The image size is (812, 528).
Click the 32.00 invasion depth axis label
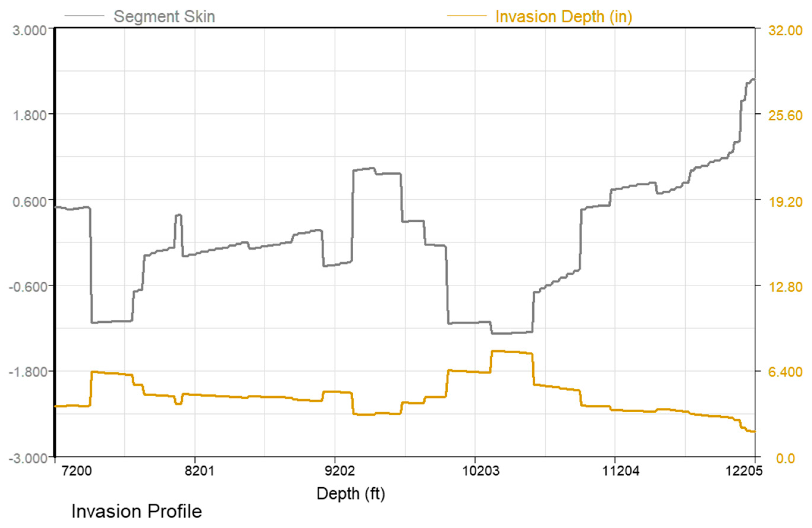pos(785,30)
